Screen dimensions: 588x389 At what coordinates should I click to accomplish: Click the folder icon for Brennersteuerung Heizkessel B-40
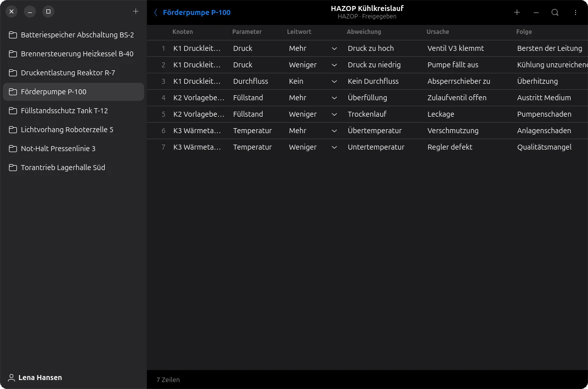pos(13,54)
